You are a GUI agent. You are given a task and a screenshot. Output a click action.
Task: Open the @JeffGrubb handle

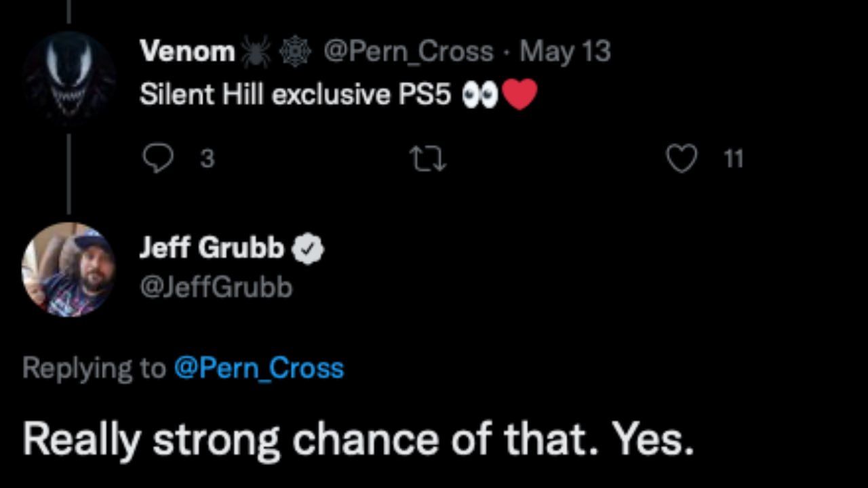point(216,287)
